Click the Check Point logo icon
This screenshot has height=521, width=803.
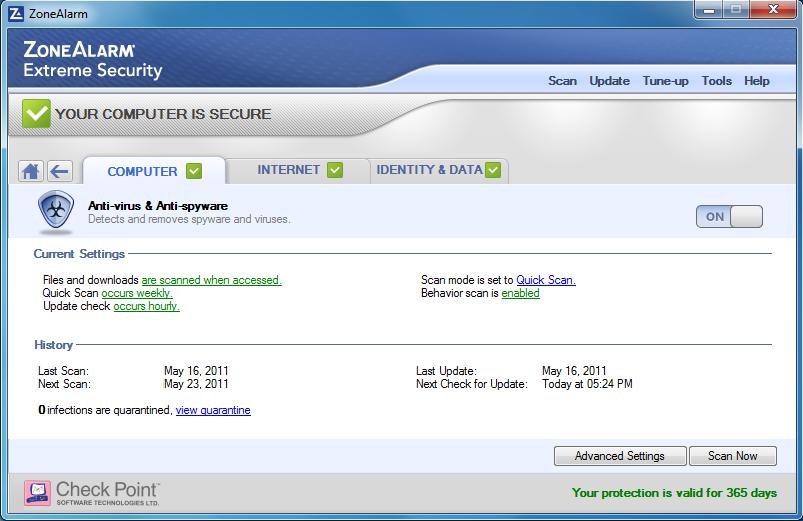coord(37,493)
